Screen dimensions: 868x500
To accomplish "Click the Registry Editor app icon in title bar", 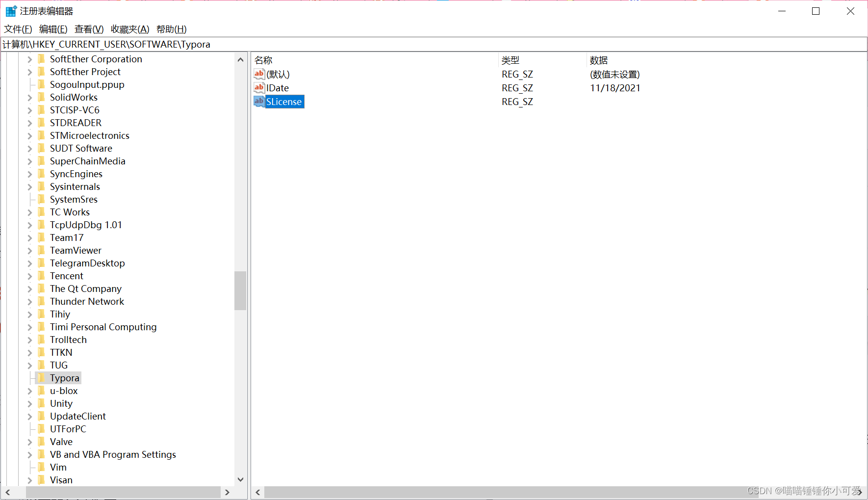I will pyautogui.click(x=11, y=11).
